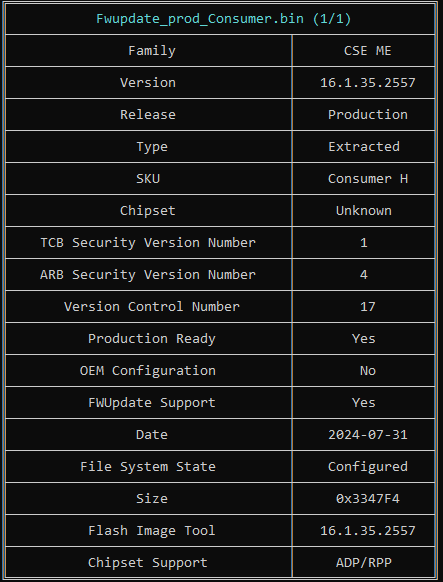The width and height of the screenshot is (443, 582).
Task: Select the Version Control Number value 17
Action: coord(367,306)
